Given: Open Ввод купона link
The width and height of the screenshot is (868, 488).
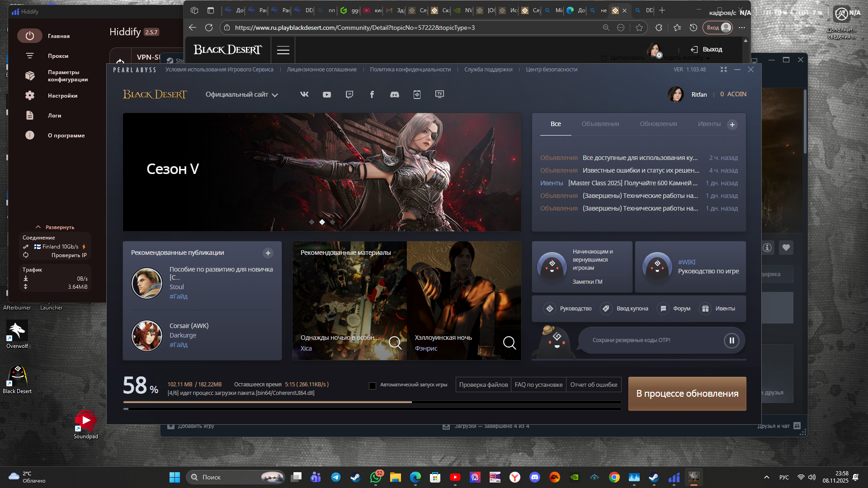Looking at the screenshot, I should click(x=632, y=309).
